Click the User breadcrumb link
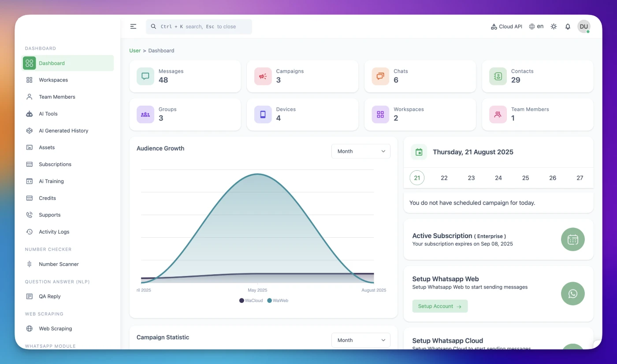The image size is (617, 364). (135, 51)
